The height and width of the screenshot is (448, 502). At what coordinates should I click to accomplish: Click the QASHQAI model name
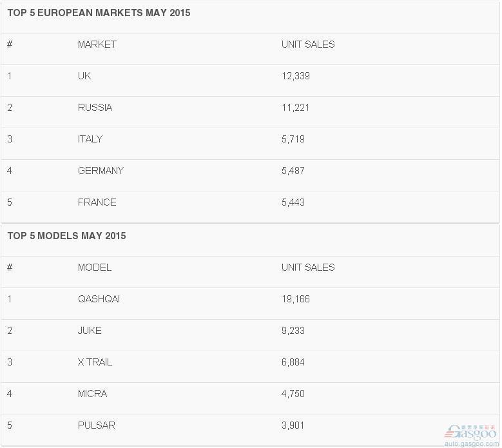(x=99, y=298)
